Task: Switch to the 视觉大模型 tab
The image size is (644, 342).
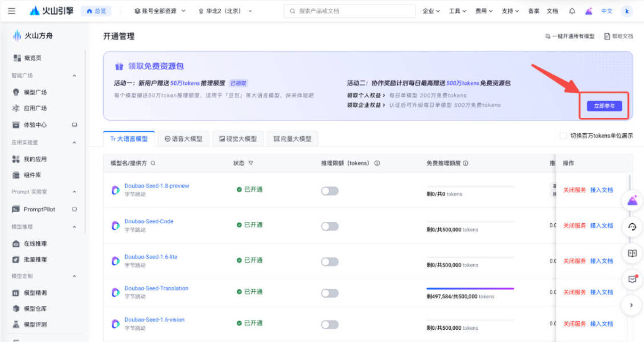Action: click(x=238, y=139)
